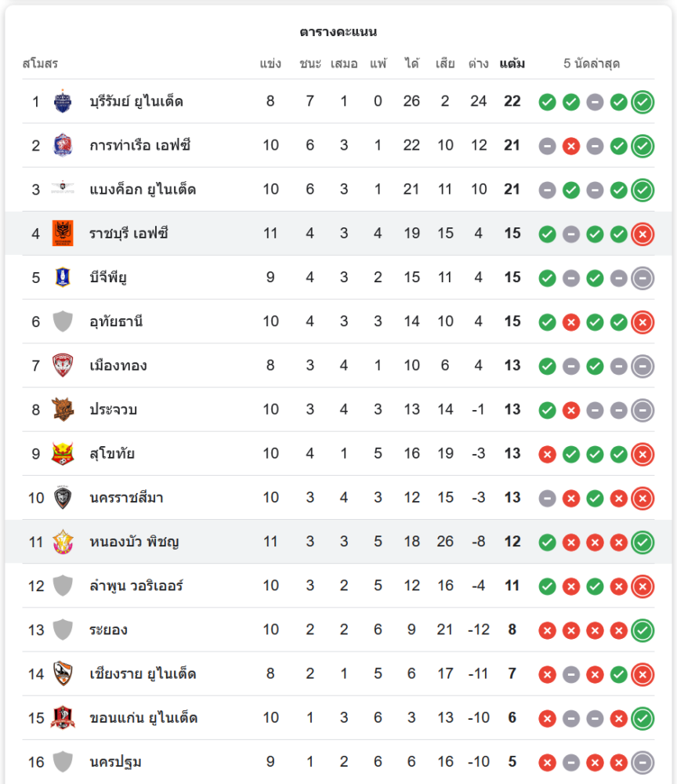Click ระยอง's latest green win icon
677x784 pixels.
pos(643,630)
